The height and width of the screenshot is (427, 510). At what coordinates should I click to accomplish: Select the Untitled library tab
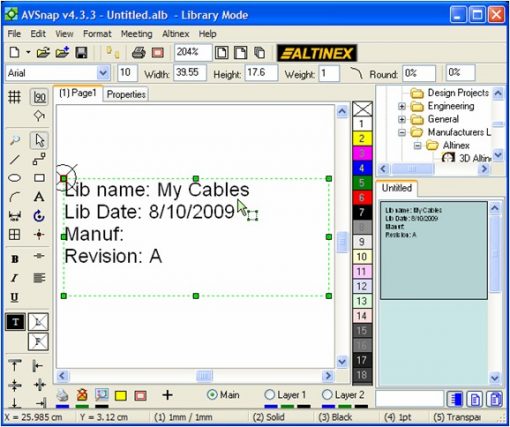(x=397, y=188)
